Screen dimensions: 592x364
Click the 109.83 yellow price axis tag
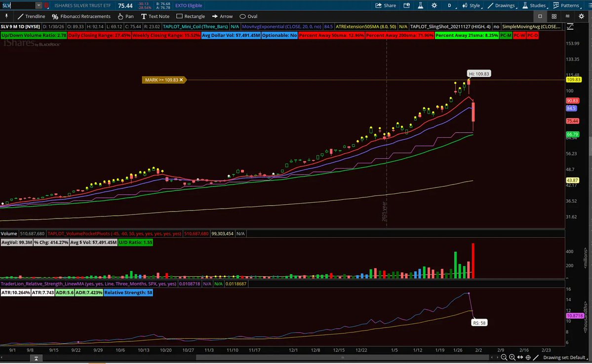coord(573,79)
